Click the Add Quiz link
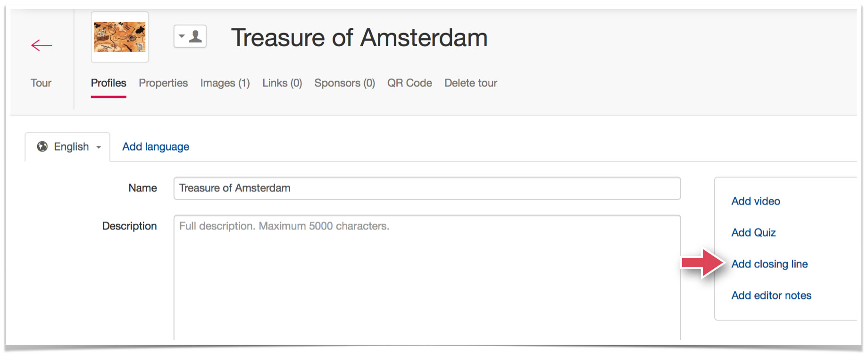This screenshot has width=868, height=357. pos(753,233)
